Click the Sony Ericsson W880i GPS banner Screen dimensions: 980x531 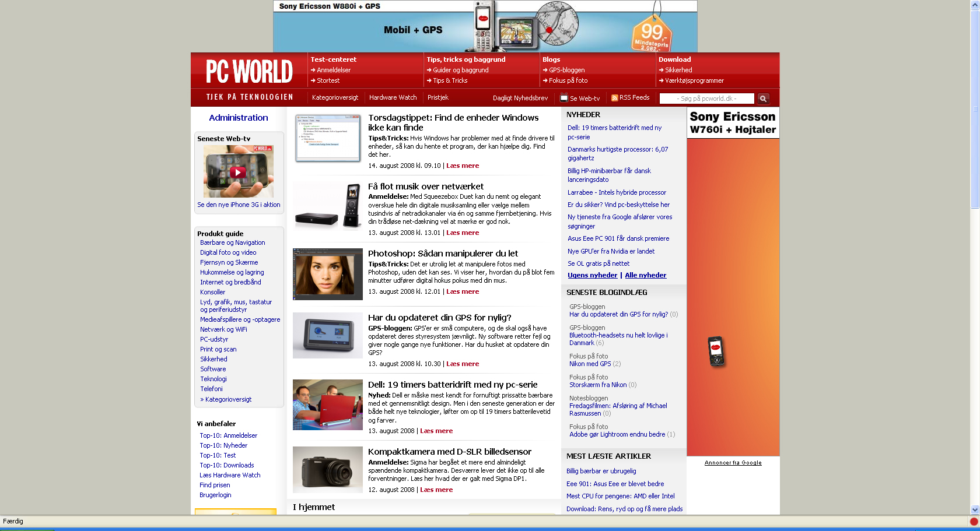point(485,26)
